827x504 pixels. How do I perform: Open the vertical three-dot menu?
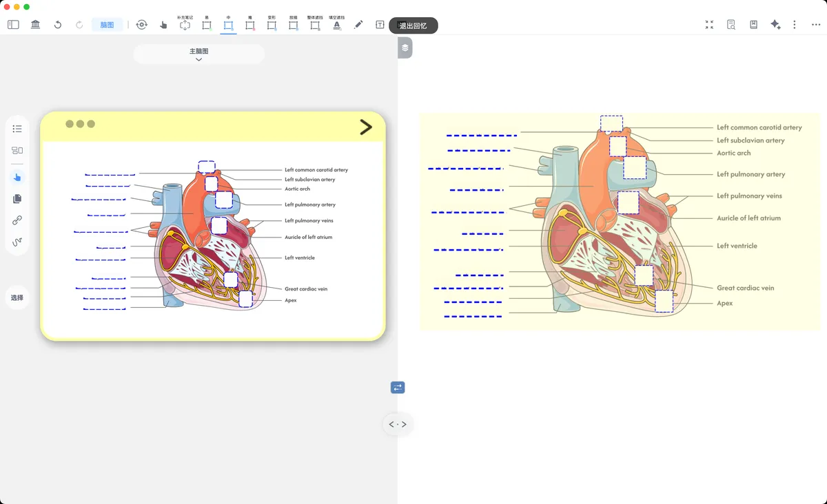point(795,25)
